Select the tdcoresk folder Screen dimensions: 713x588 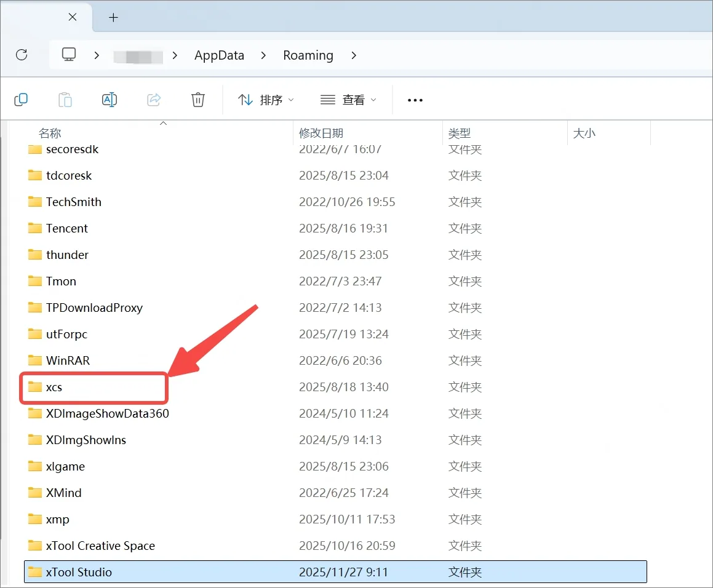[335, 175]
